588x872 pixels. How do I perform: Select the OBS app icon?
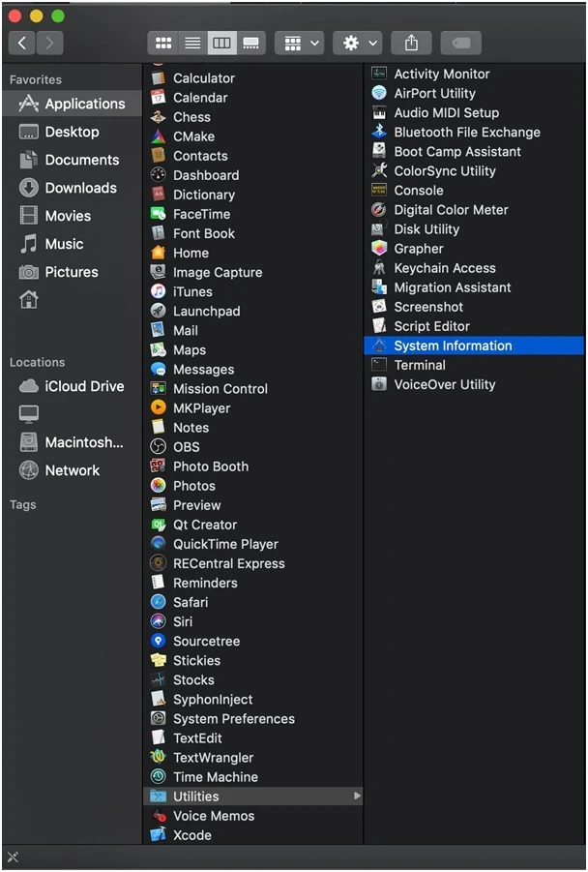[159, 446]
